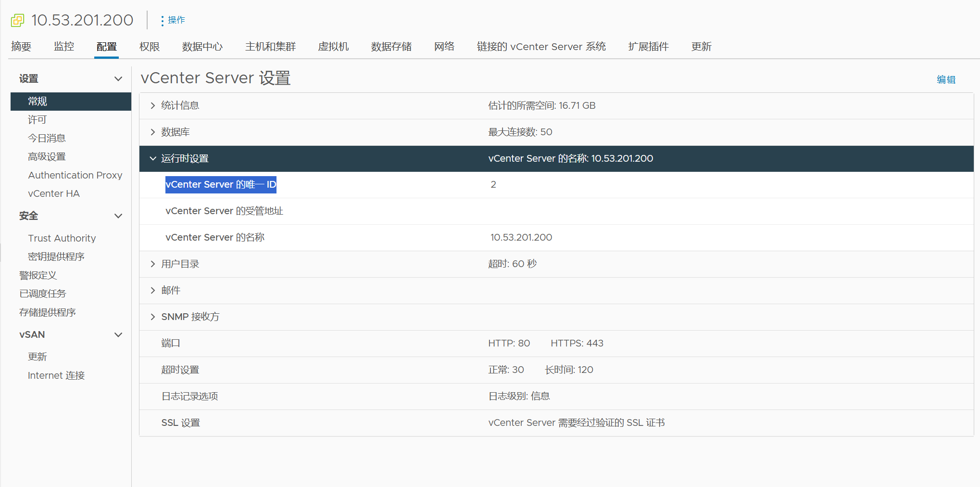This screenshot has height=487, width=980.
Task: Open 密钥提供程序 in sidebar
Action: (x=56, y=256)
